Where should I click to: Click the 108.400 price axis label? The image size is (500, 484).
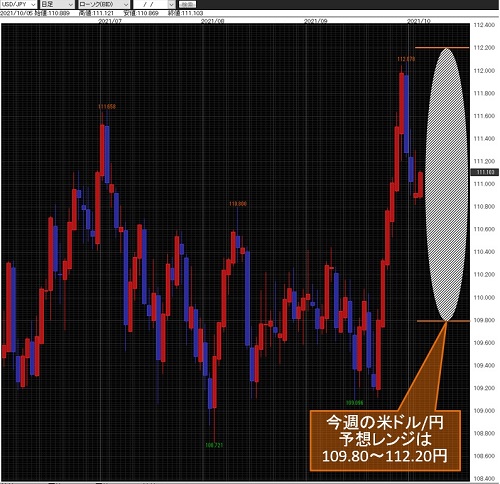coord(484,479)
